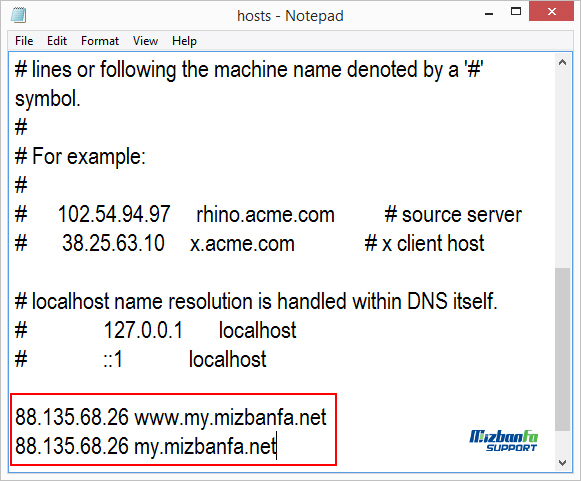
Task: Place cursor at end of my.mizbanfa.net line
Action: (x=276, y=446)
